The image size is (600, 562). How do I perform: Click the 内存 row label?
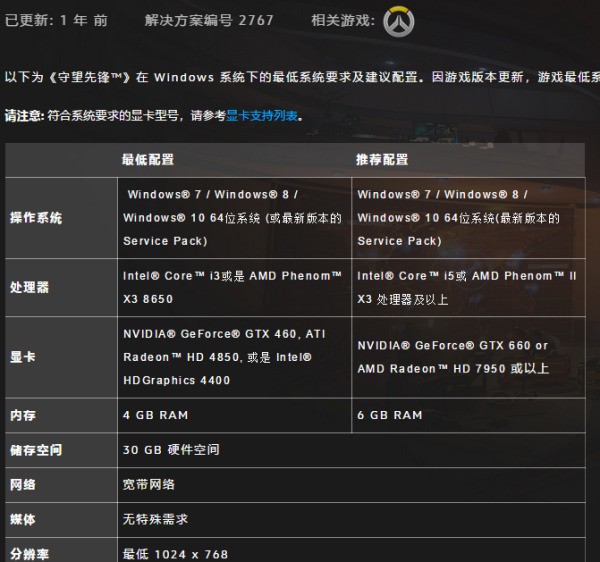23,415
